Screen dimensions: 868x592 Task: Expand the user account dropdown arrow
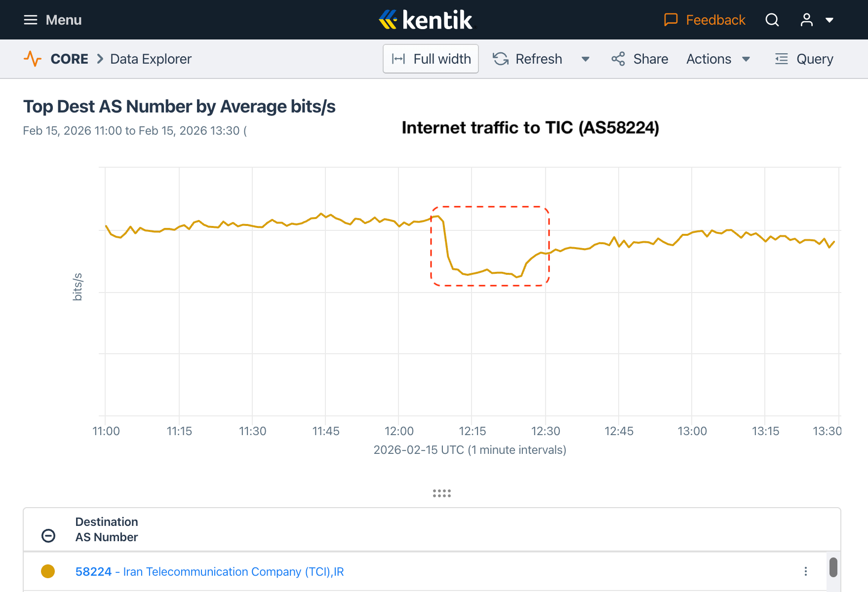tap(829, 20)
